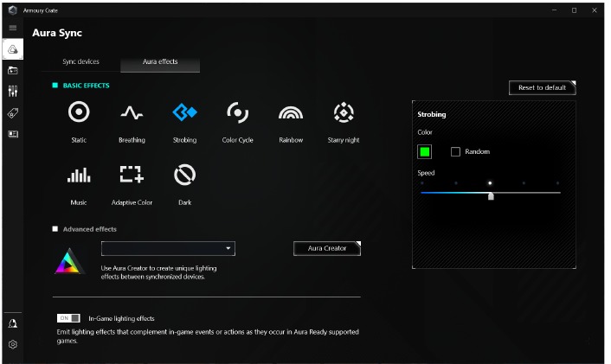Image resolution: width=611 pixels, height=364 pixels.
Task: Select the Static lighting effect
Action: tap(79, 112)
